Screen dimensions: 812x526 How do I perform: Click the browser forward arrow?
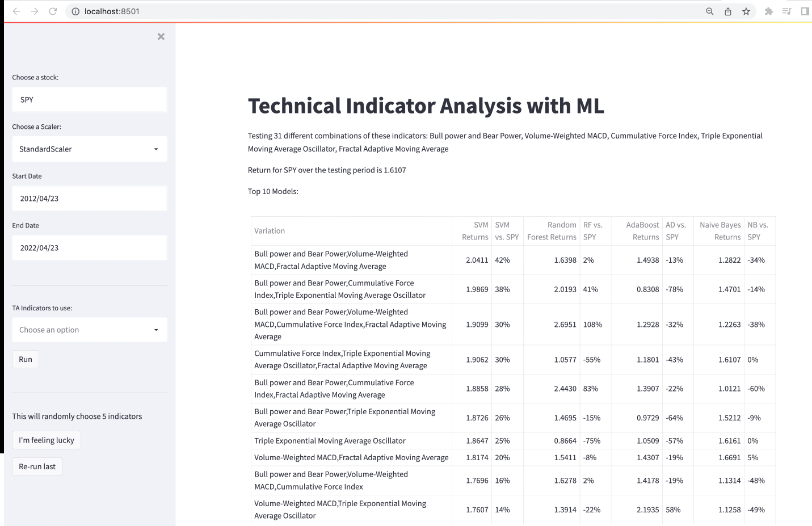pos(35,11)
